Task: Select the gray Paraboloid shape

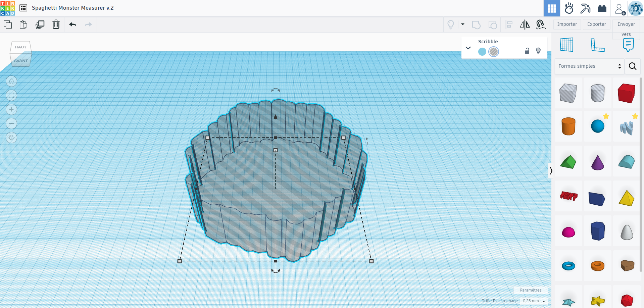Action: pos(626,232)
